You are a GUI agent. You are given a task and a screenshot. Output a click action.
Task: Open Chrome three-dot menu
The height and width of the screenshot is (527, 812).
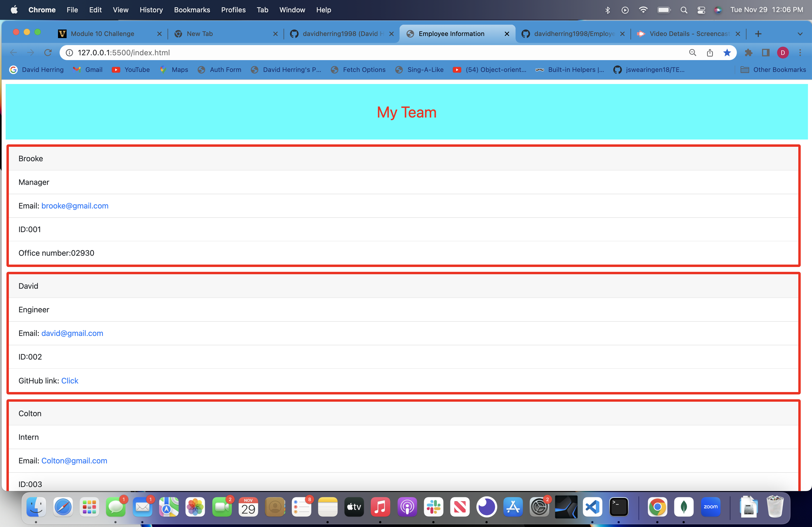pos(800,53)
